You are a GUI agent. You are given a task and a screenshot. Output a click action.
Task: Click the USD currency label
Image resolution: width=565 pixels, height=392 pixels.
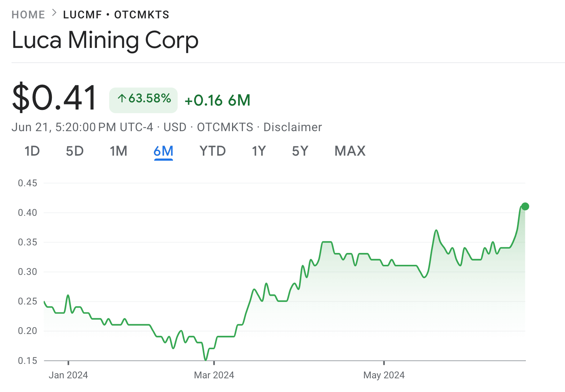pos(175,127)
